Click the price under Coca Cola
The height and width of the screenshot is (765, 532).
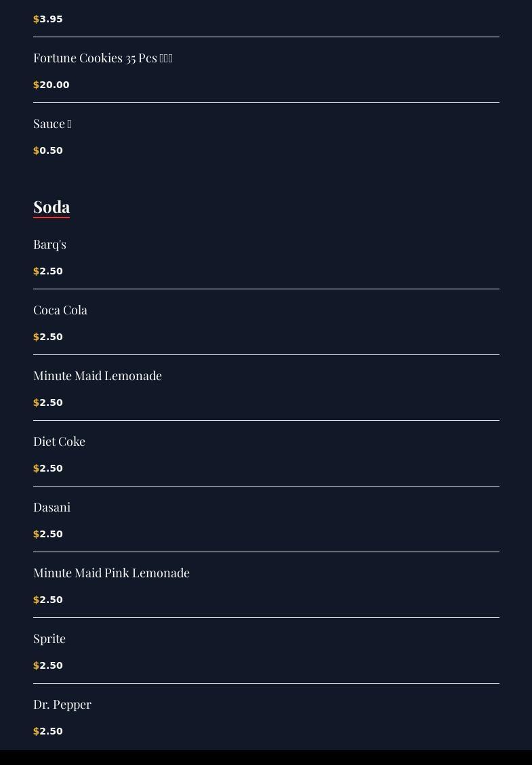click(x=48, y=337)
